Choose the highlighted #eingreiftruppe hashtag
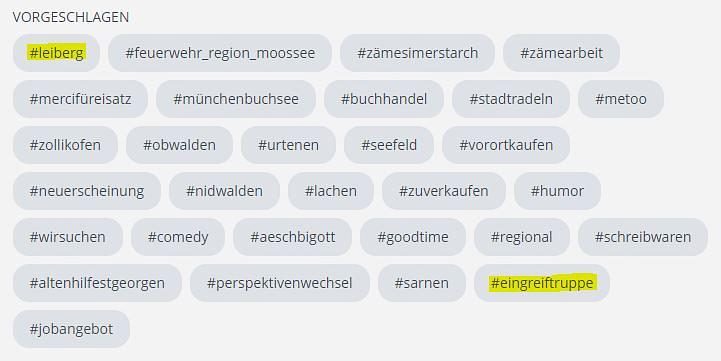 [x=542, y=283]
